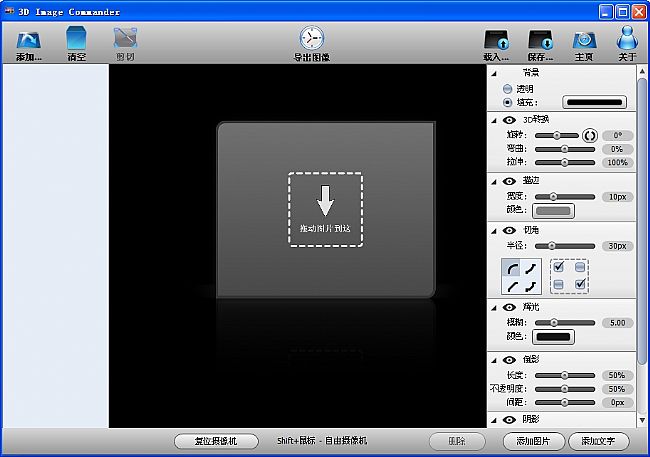
Task: Click the 半径 (corner radius) slider
Action: pyautogui.click(x=565, y=246)
